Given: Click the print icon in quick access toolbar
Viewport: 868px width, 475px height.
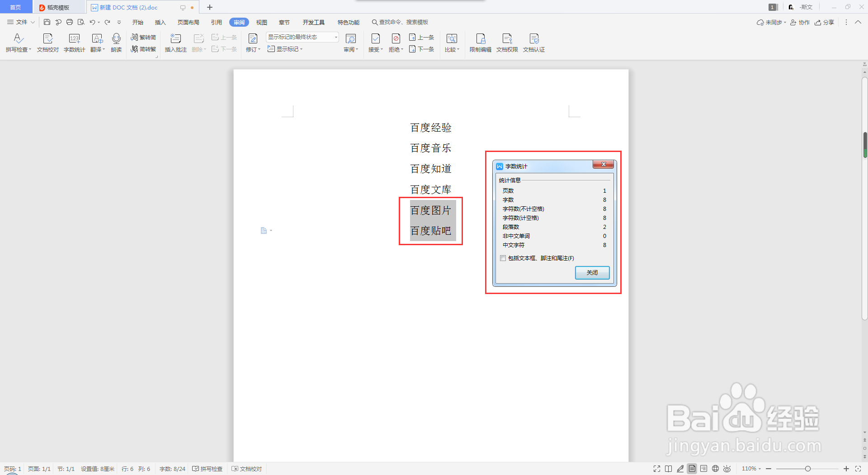Looking at the screenshot, I should (x=70, y=22).
